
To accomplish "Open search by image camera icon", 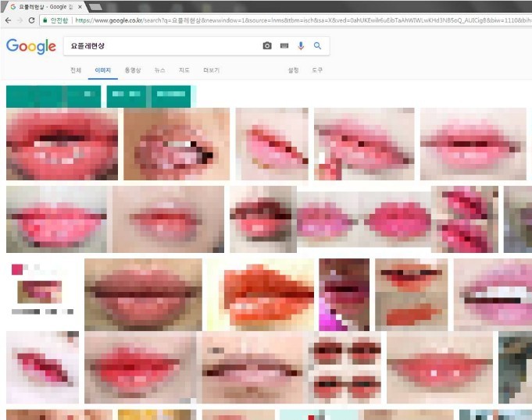I will click(x=267, y=46).
